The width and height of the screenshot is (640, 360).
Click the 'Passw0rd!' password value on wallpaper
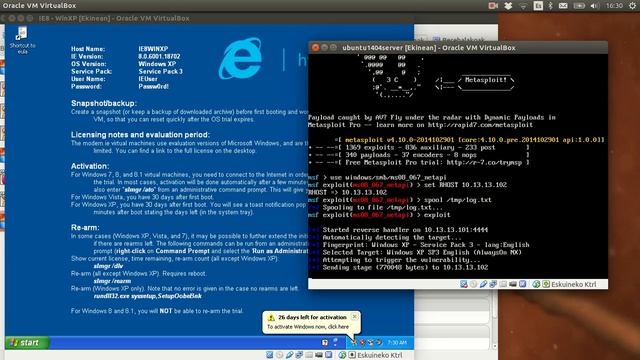(153, 87)
